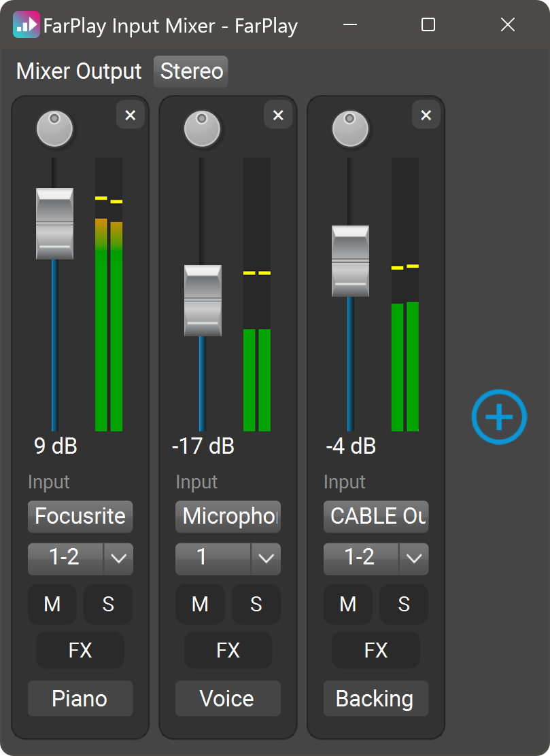
Task: Click the pan knob on the Piano channel
Action: [54, 129]
